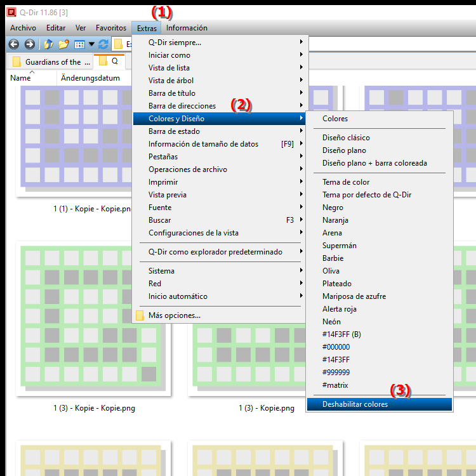Apply the Barbie color theme
Viewport: 476px width, 476px height.
tap(380, 258)
